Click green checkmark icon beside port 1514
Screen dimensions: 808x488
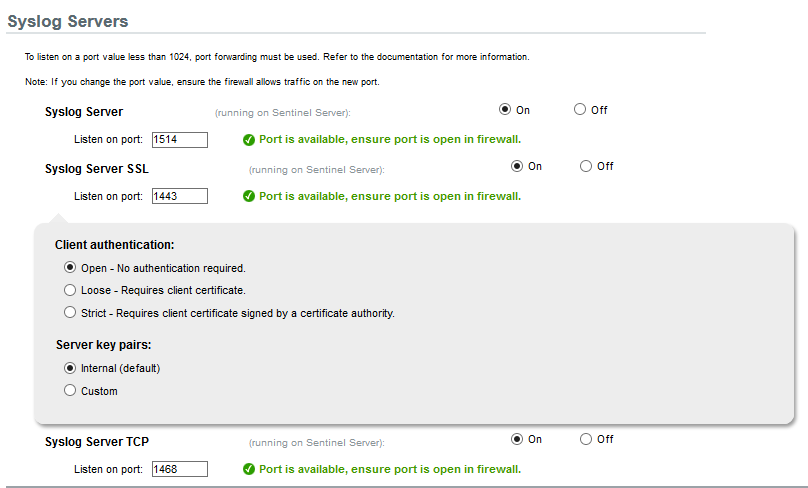pos(249,139)
